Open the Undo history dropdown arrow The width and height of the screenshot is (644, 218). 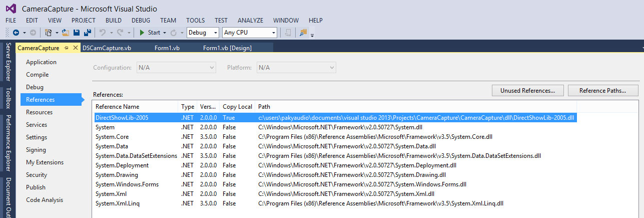pyautogui.click(x=111, y=33)
